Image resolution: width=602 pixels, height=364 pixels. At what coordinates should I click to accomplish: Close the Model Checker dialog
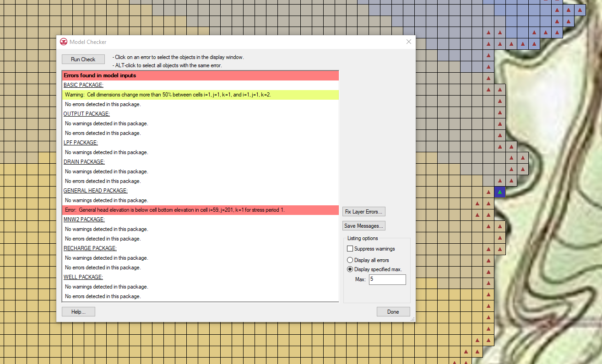click(409, 42)
